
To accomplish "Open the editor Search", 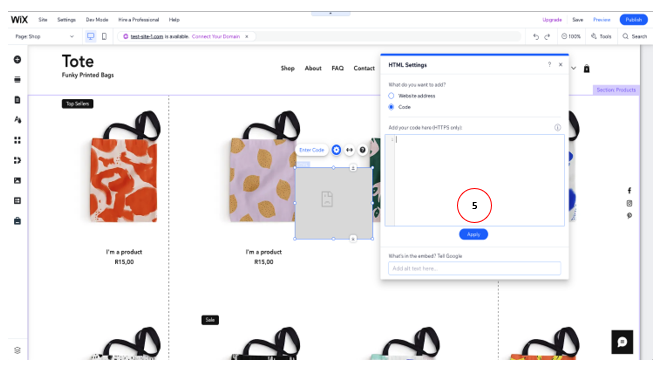I will pos(635,36).
